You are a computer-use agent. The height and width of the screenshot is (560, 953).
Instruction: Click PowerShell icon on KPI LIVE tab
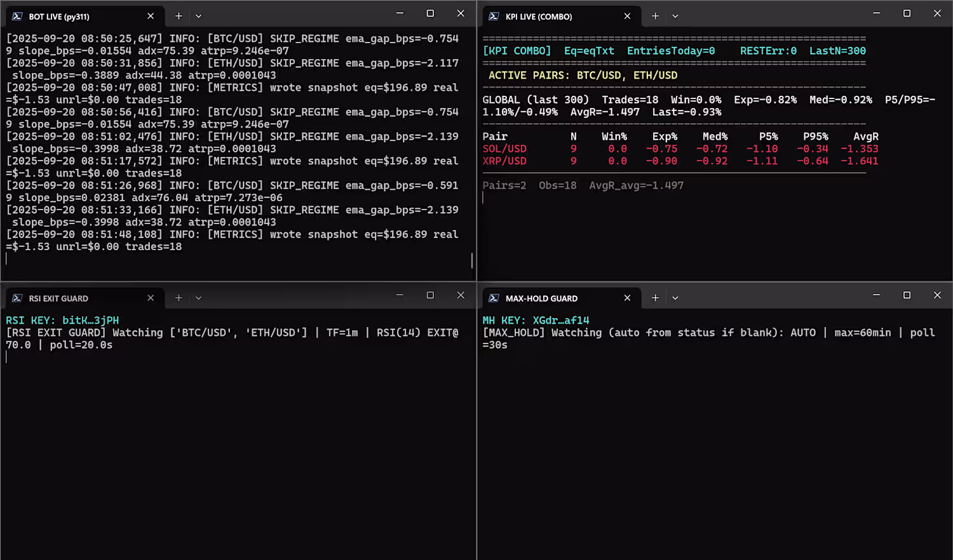[x=494, y=17]
